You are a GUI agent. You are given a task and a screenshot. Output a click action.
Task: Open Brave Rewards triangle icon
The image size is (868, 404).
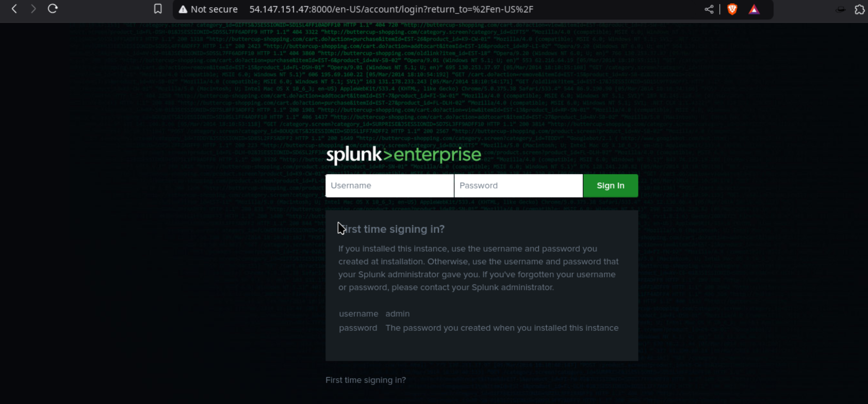[x=754, y=9]
